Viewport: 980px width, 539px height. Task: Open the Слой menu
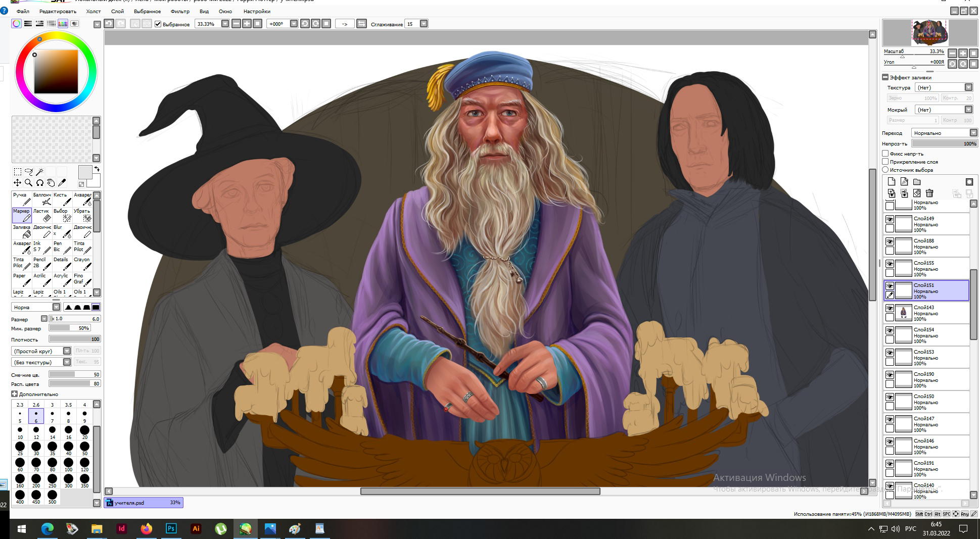click(117, 11)
